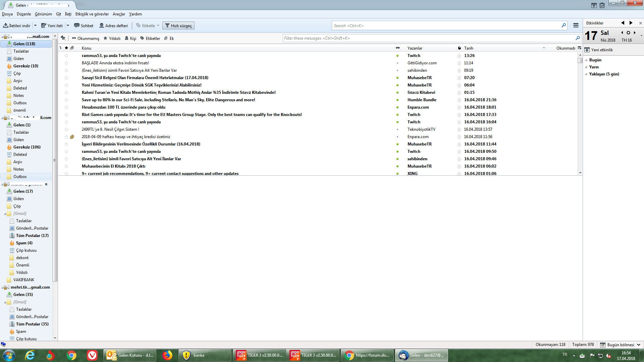The image size is (644, 362).
Task: Close the Etkinlikler pane
Action: [640, 23]
